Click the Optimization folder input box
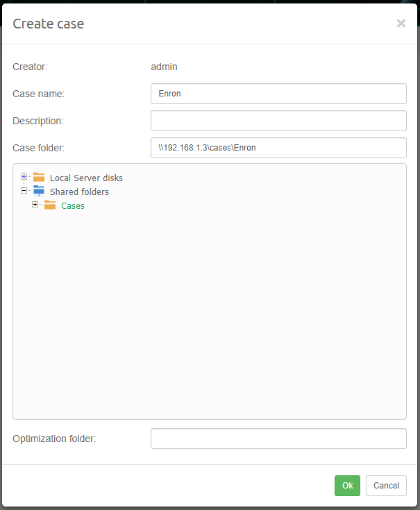The height and width of the screenshot is (510, 420). point(278,439)
